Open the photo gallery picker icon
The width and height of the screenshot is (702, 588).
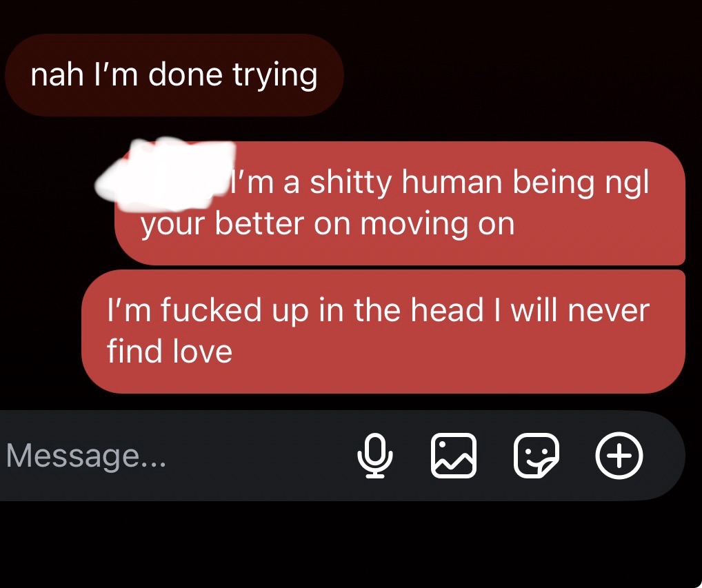pos(454,456)
